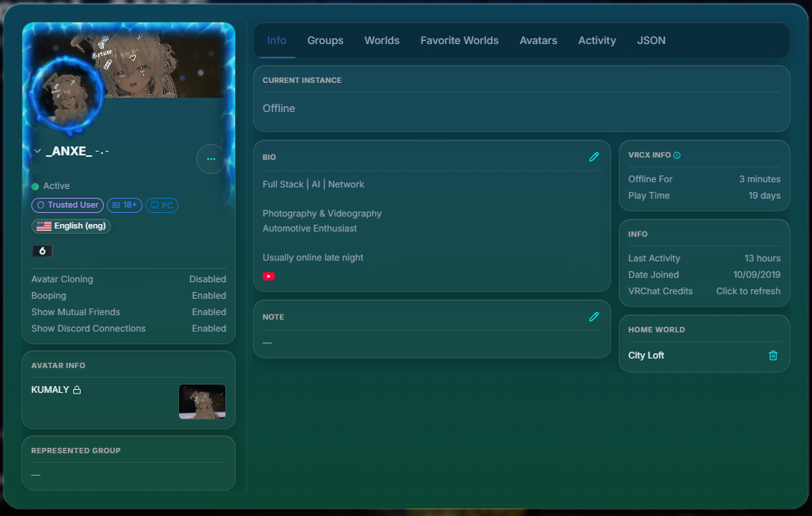Click the Play Time value 19 days

tap(764, 196)
